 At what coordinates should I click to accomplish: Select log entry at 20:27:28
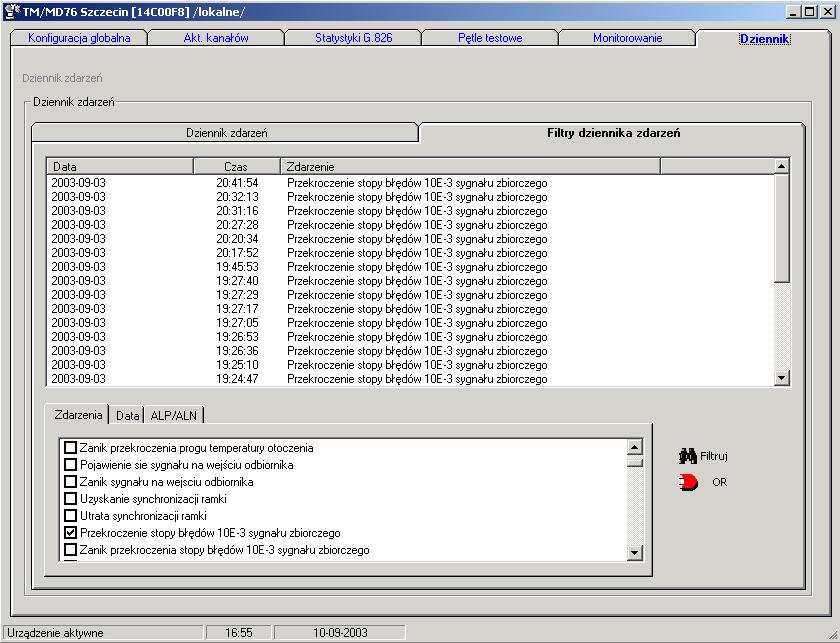[x=410, y=225]
